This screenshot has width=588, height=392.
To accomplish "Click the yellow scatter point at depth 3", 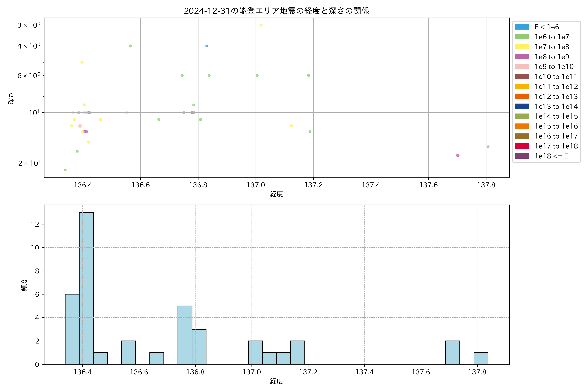I will [x=261, y=25].
